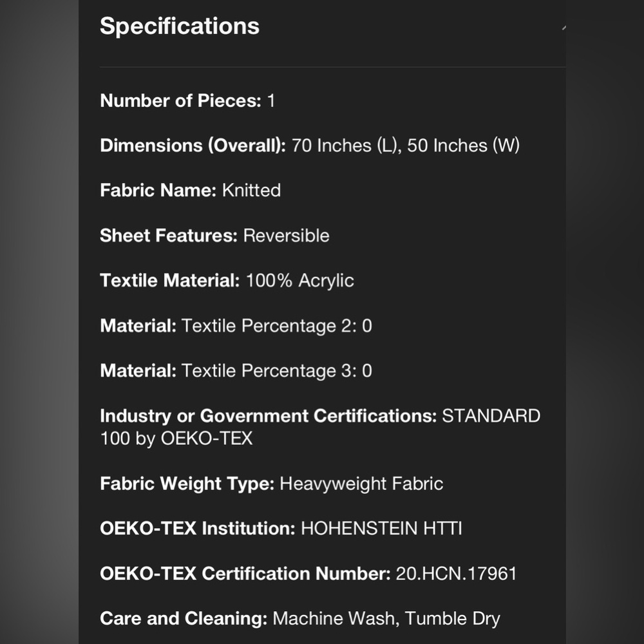Click the Textile Material label
644x644 pixels.
click(x=170, y=281)
